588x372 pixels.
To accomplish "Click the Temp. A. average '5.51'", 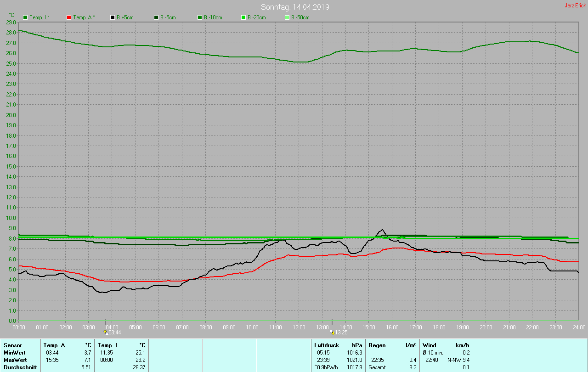I will (x=86, y=367).
